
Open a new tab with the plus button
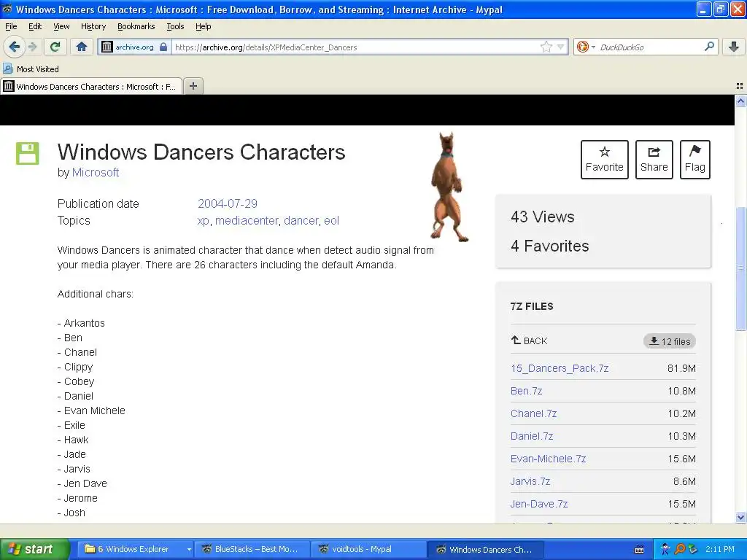(x=193, y=86)
